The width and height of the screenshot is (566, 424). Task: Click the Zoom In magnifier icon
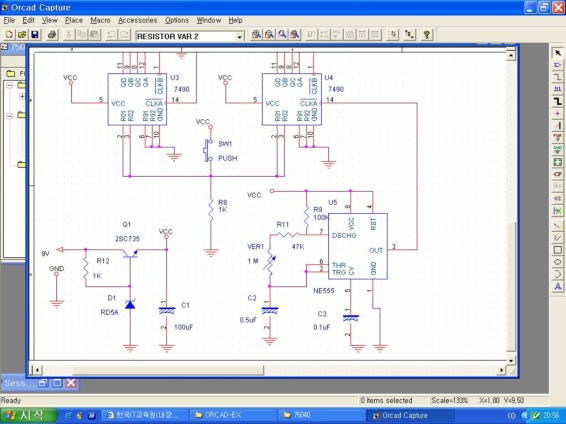[x=257, y=35]
